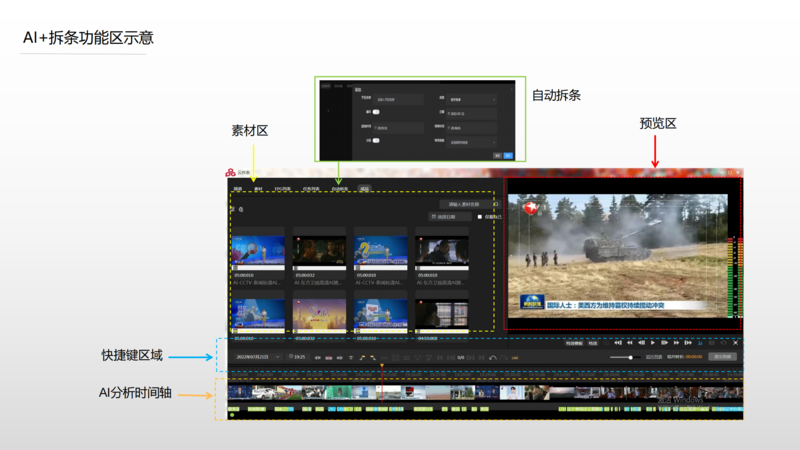Click the grey submit button right of shortcut bar
800x450 pixels.
coord(722,356)
